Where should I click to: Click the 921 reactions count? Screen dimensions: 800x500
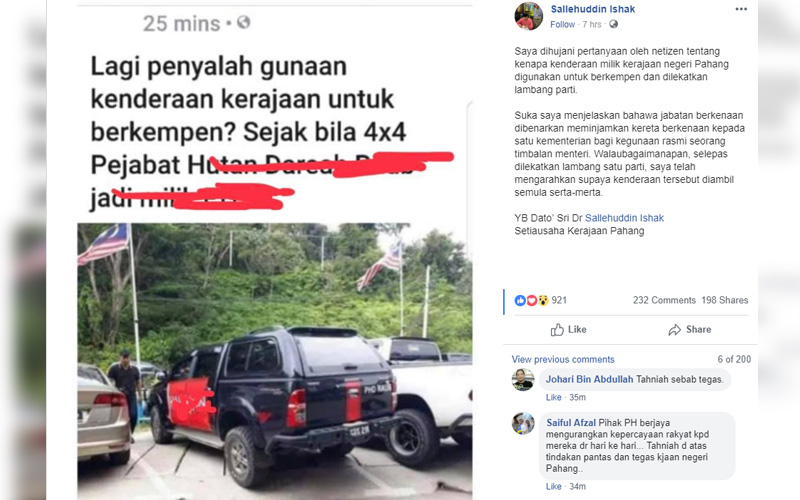tap(559, 300)
